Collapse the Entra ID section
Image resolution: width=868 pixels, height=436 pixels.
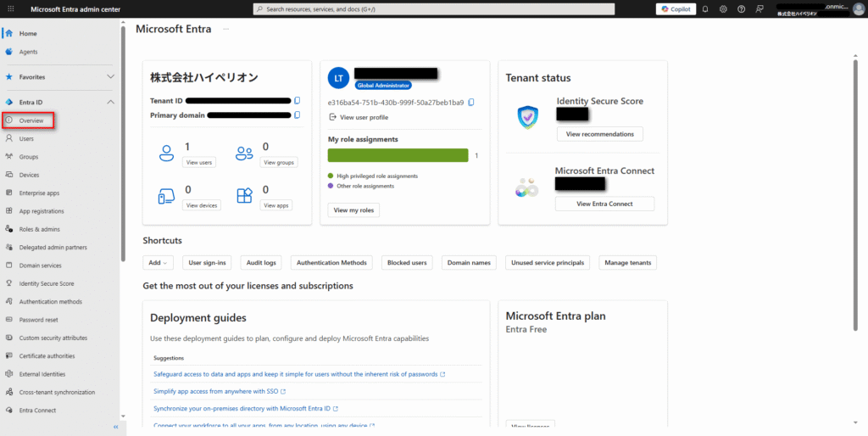110,103
